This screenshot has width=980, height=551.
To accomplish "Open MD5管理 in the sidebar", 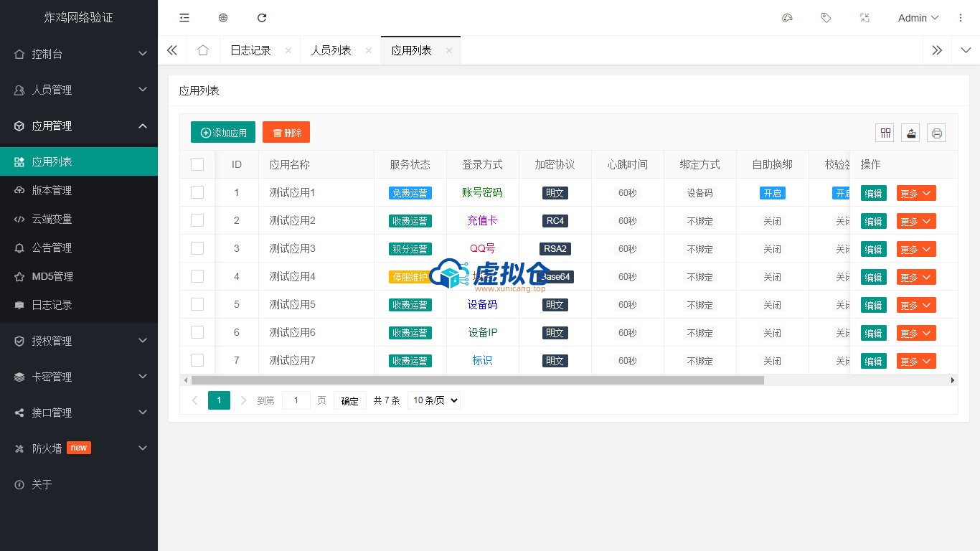I will coord(79,276).
